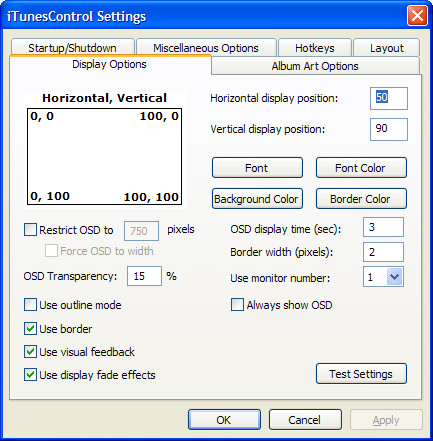Go to the Hotkeys tab
The image size is (433, 441).
point(315,48)
